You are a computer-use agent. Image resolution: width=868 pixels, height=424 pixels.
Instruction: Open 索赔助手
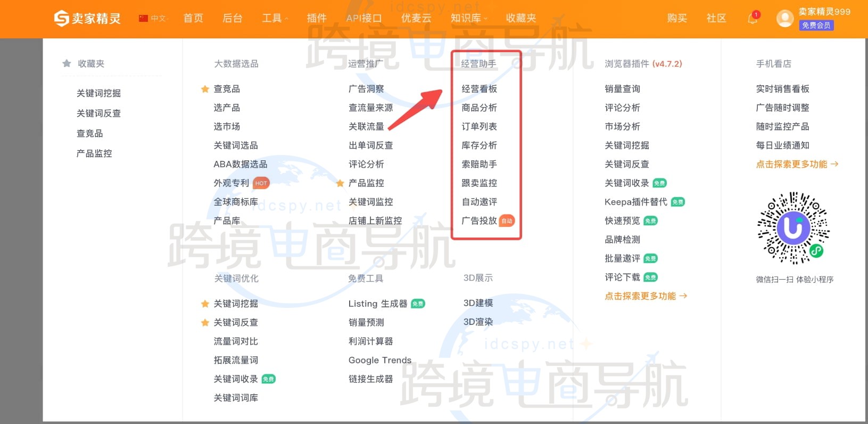coord(480,164)
